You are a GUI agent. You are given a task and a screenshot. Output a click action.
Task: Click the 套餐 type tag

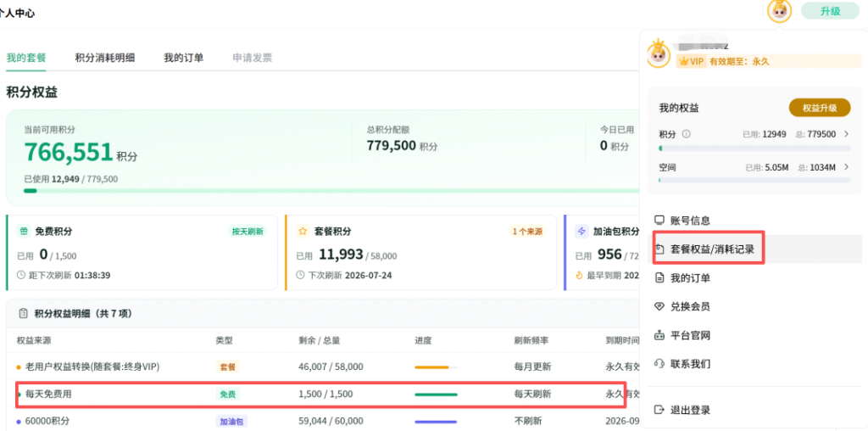click(x=227, y=367)
